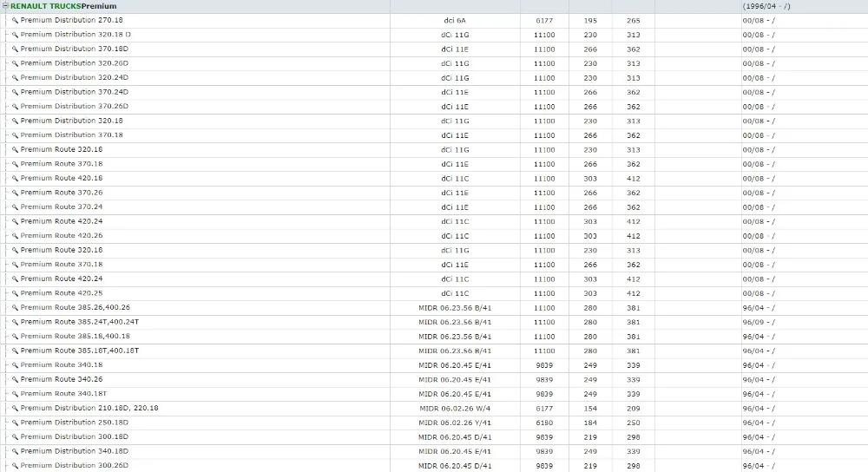Image resolution: width=868 pixels, height=472 pixels.
Task: Click magnifier beside Premium Distribution 340.18D
Action: (x=15, y=452)
